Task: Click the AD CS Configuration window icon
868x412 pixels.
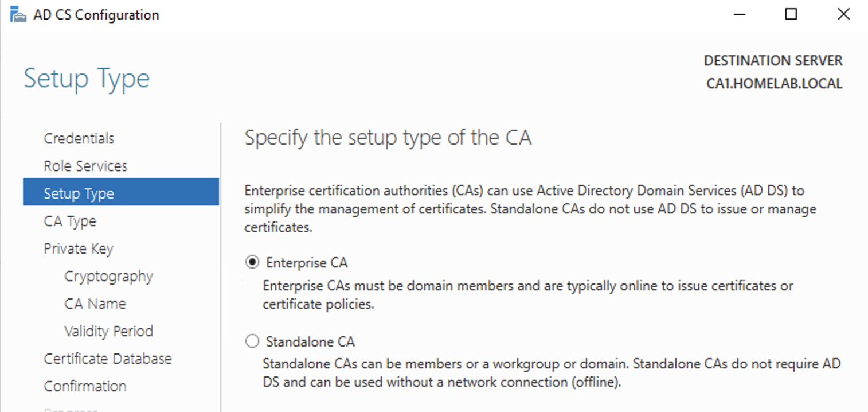Action: coord(18,14)
